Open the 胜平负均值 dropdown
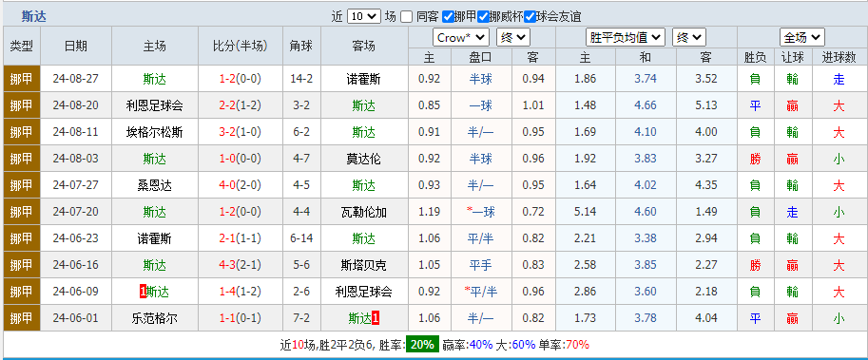This screenshot has height=360, width=868. pyautogui.click(x=625, y=38)
